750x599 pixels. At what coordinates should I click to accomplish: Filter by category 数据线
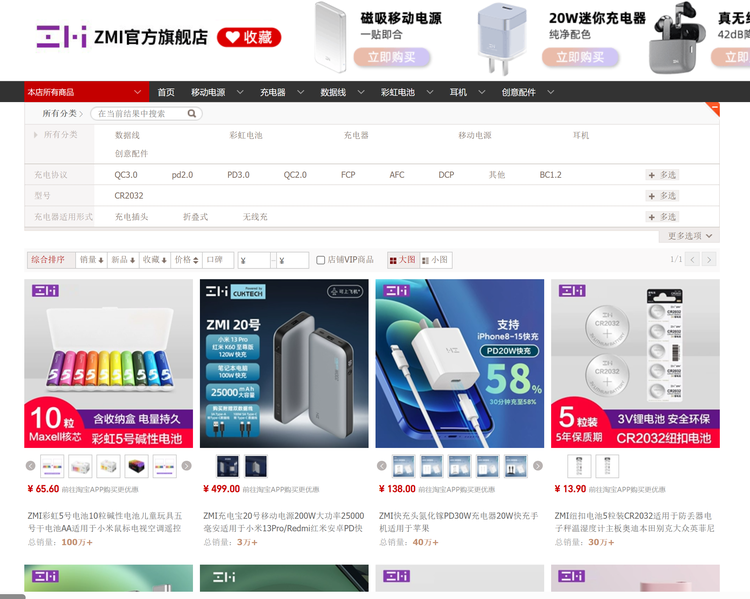(127, 135)
